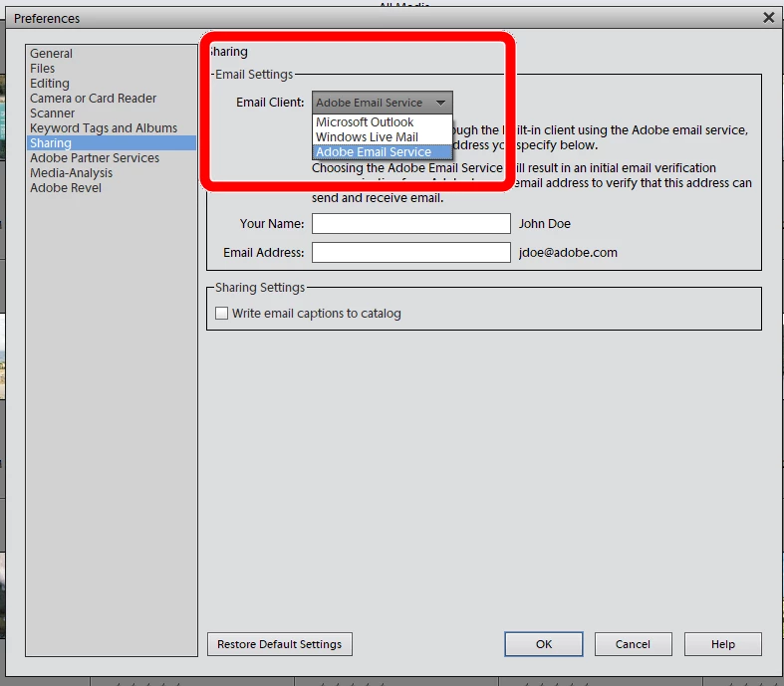Select the Sharing category
784x686 pixels.
(x=112, y=143)
